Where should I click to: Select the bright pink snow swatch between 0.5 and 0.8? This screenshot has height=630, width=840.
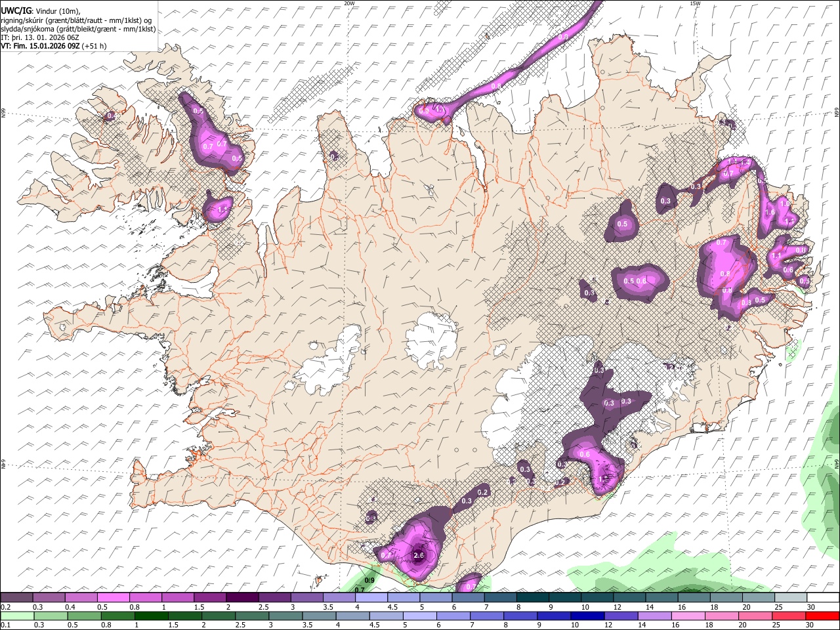click(113, 597)
